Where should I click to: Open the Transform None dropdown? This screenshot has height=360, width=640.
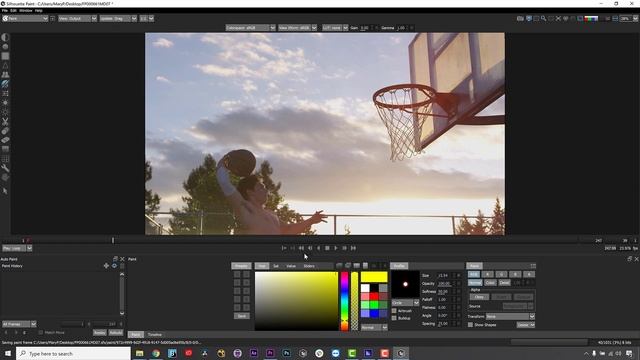click(510, 316)
